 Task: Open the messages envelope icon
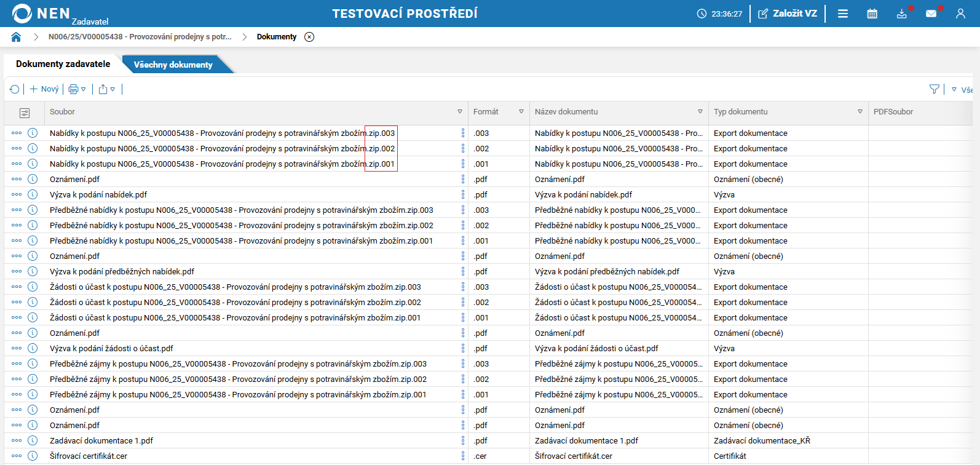tap(931, 14)
